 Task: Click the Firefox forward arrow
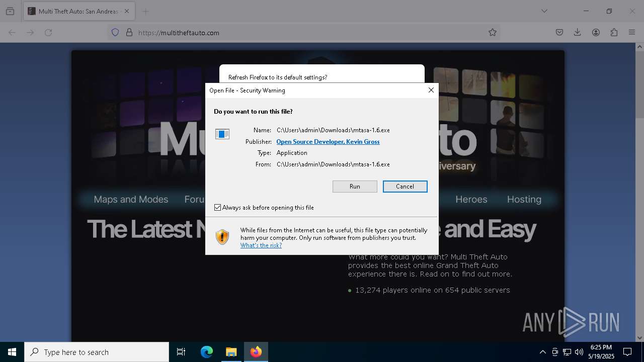pyautogui.click(x=30, y=32)
